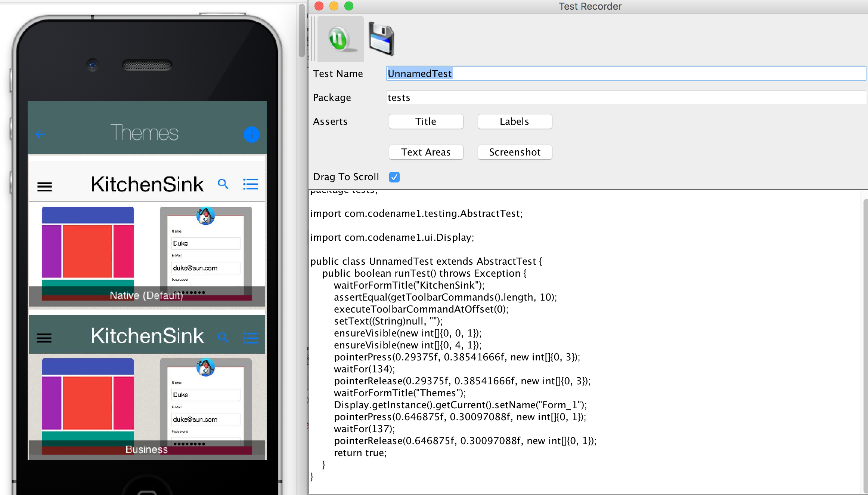The image size is (868, 495).
Task: Click the back arrow on the phone screen
Action: pyautogui.click(x=40, y=134)
